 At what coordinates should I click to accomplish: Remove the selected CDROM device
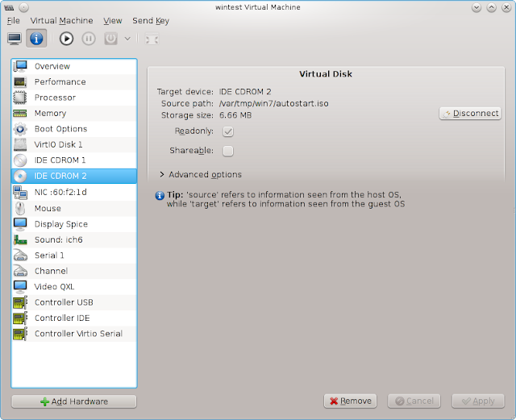pos(350,401)
